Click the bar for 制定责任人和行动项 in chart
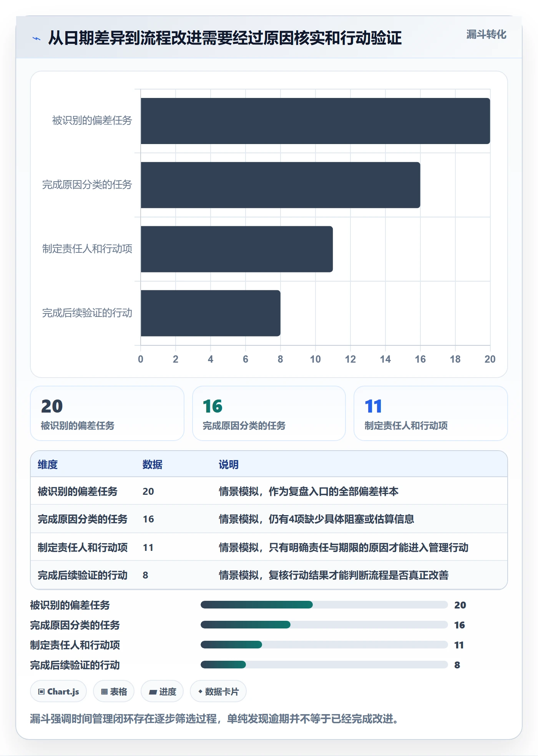Image resolution: width=538 pixels, height=756 pixels. point(237,249)
